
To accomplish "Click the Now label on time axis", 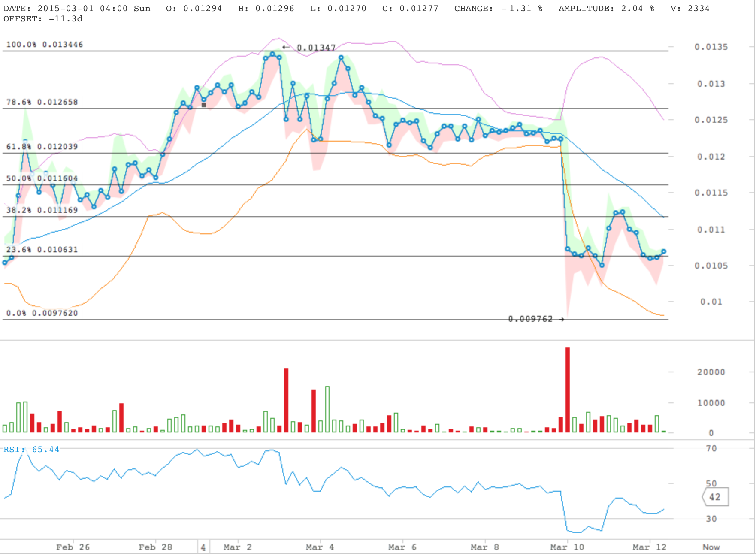I will click(711, 547).
